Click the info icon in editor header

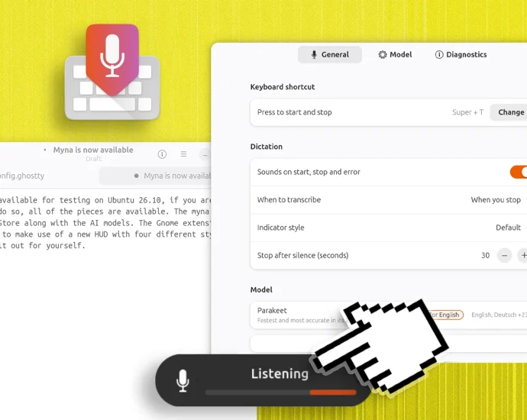pyautogui.click(x=162, y=154)
